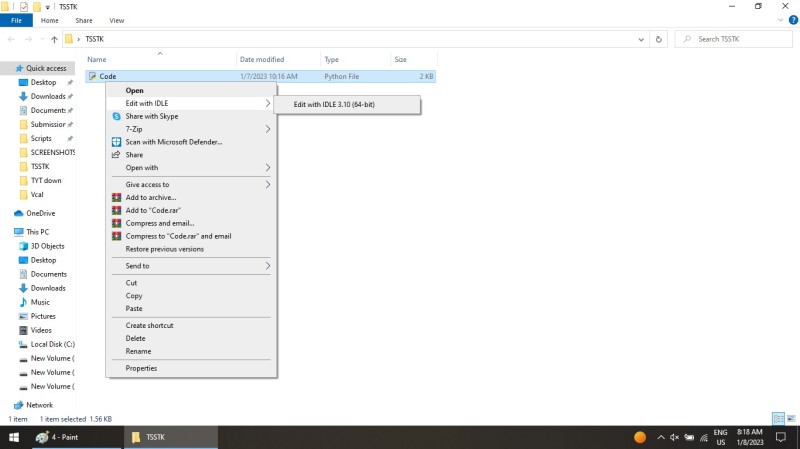The width and height of the screenshot is (800, 449).
Task: Sort by Date modified column header
Action: coord(278,60)
